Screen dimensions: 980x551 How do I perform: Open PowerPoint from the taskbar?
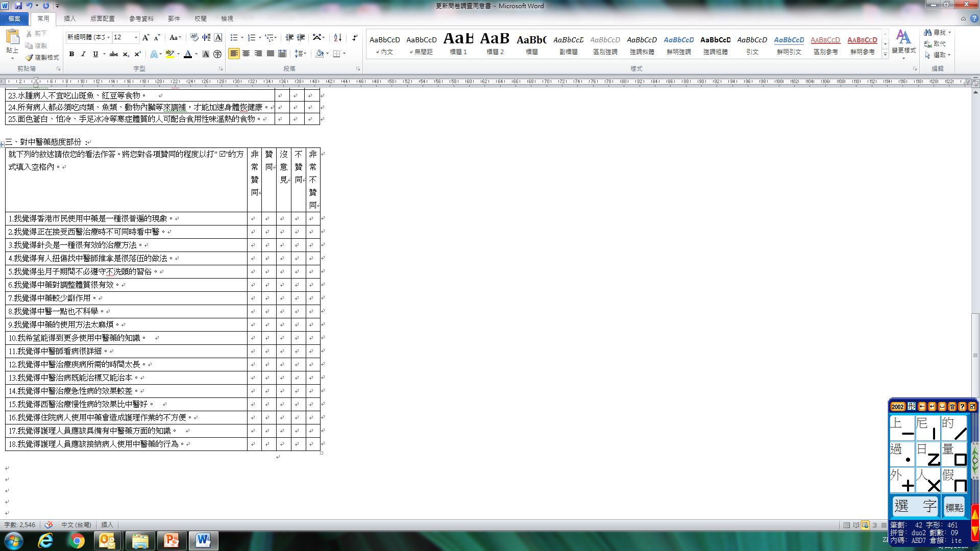point(171,541)
